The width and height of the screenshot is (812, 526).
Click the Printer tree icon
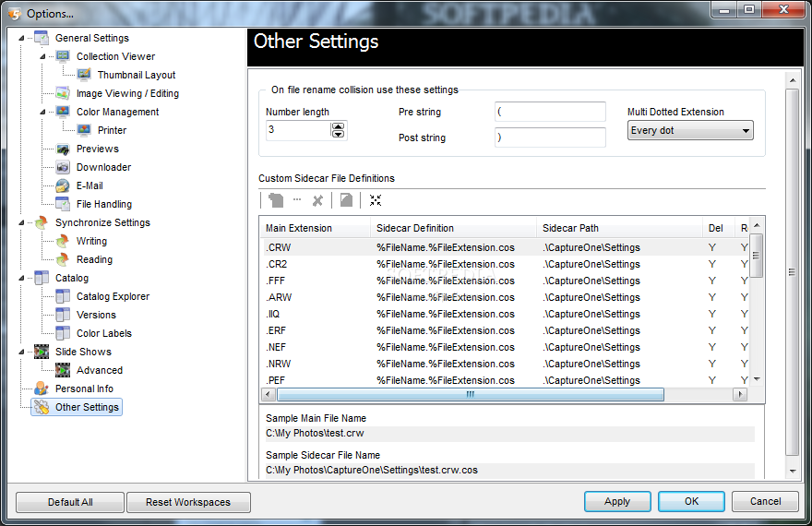pyautogui.click(x=84, y=130)
